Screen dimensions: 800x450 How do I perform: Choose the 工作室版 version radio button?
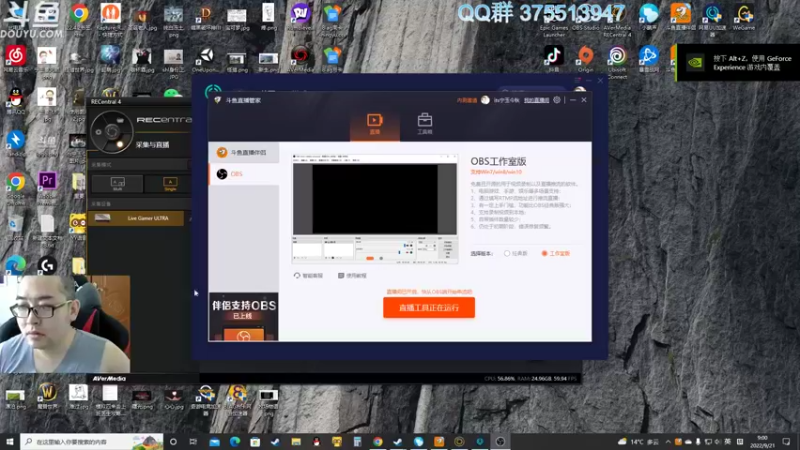pos(556,254)
